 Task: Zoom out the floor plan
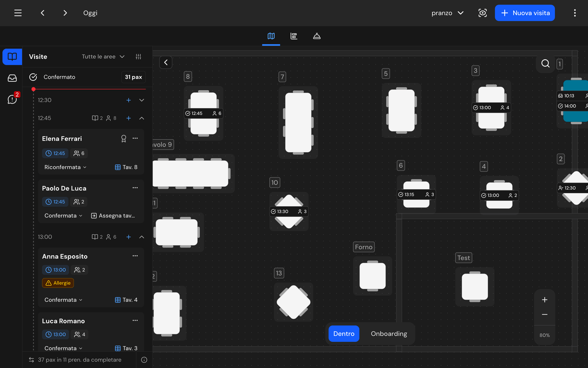545,315
